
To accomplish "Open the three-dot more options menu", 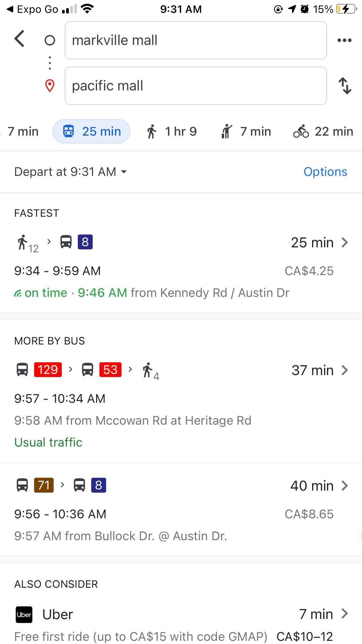I will tap(344, 40).
